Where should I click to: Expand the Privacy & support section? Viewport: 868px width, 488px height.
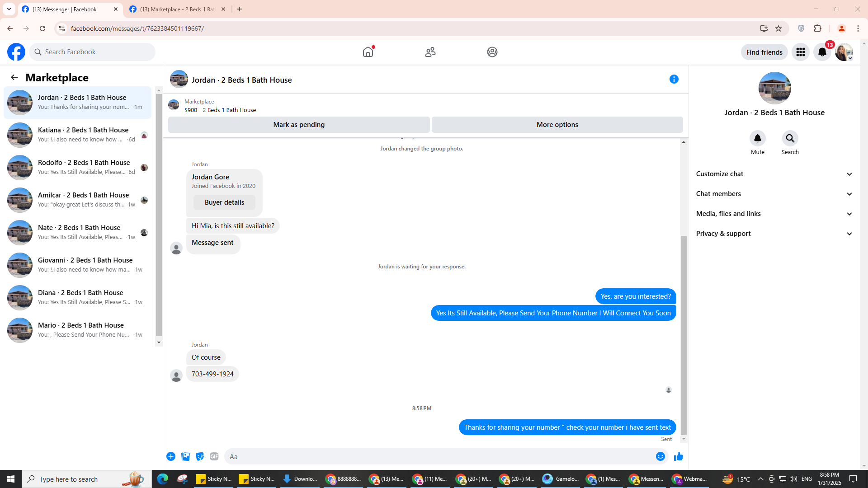pos(774,234)
